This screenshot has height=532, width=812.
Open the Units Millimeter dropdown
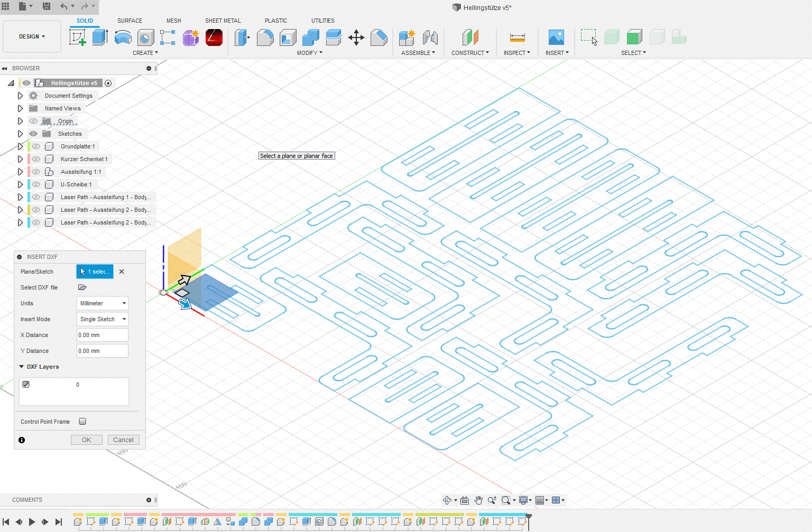coord(103,303)
